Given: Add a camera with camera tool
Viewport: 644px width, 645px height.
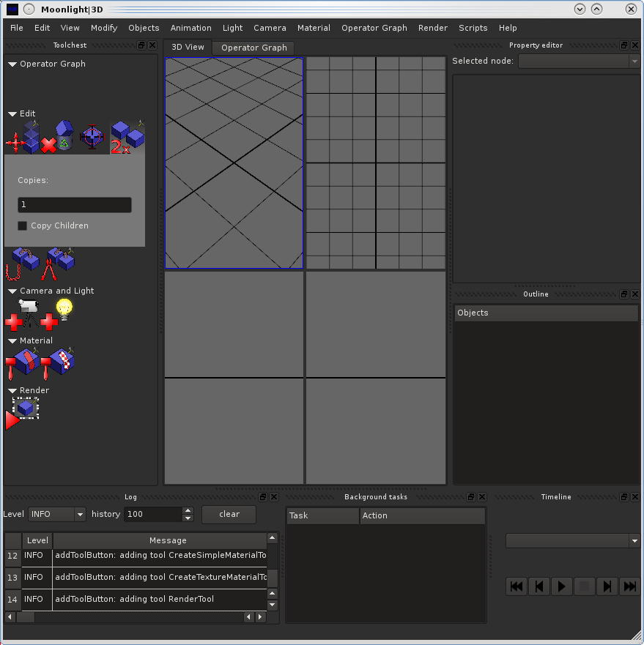Looking at the screenshot, I should point(23,314).
